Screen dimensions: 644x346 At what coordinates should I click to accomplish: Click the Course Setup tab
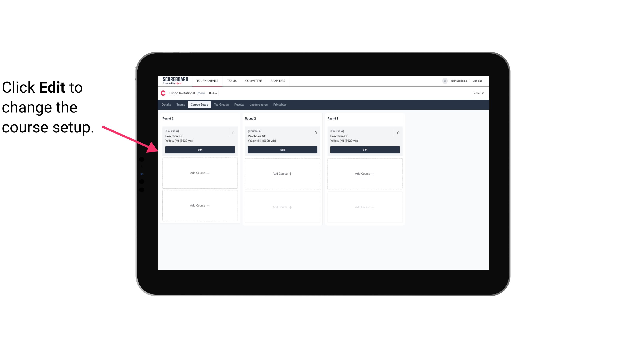[x=199, y=105]
